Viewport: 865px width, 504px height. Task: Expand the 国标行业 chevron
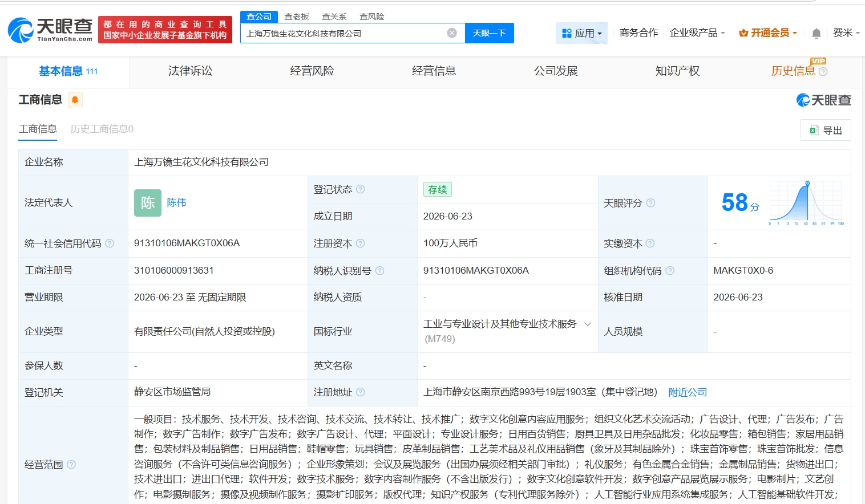tap(588, 324)
